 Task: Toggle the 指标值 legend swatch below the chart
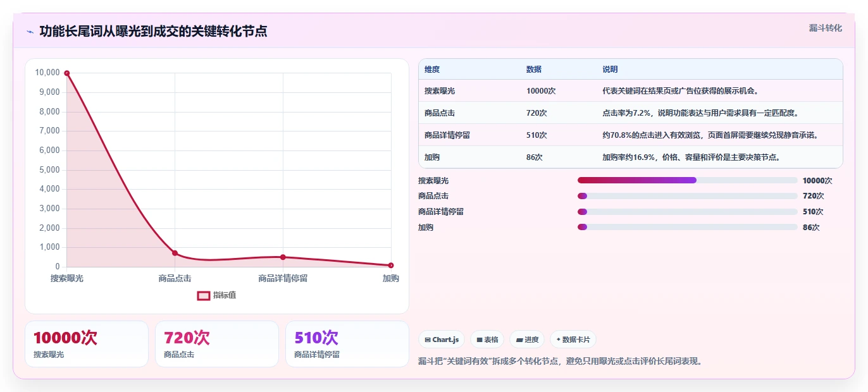click(x=204, y=295)
